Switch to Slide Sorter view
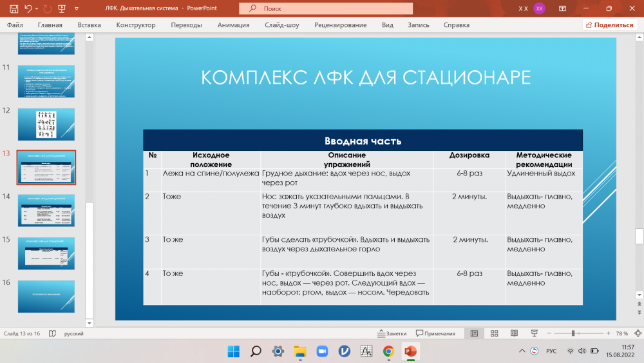The image size is (644, 363). point(494,333)
